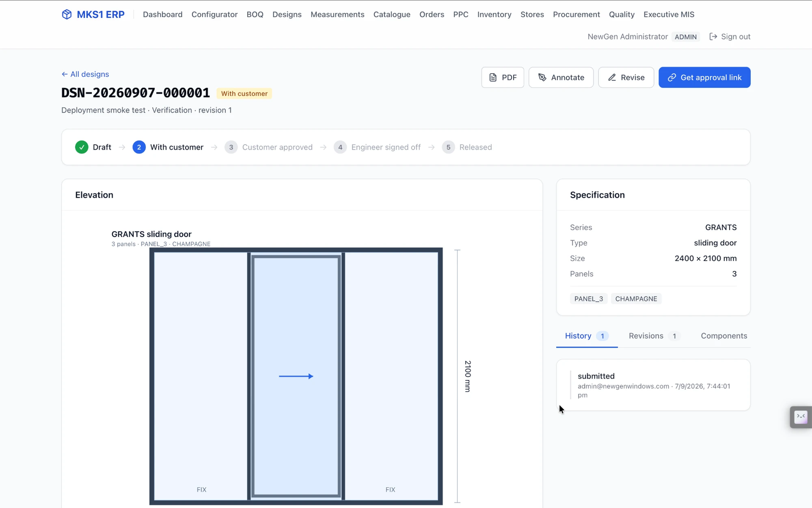Go to the BOQ section

[x=255, y=14]
